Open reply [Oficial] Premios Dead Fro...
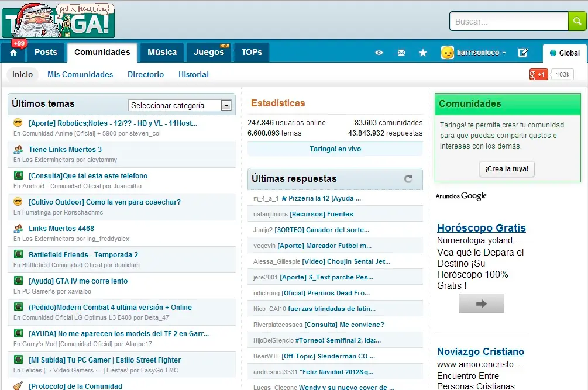Screen dimensions: 588x390 325,293
